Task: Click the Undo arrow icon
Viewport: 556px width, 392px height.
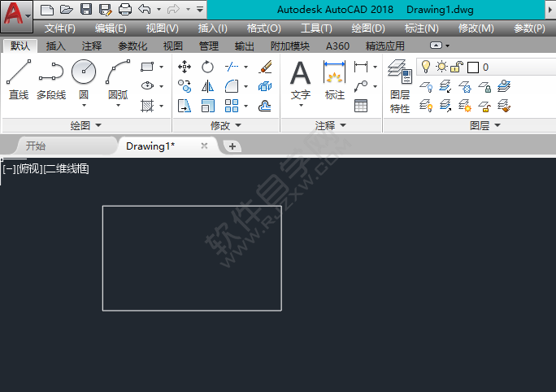Action: [145, 9]
